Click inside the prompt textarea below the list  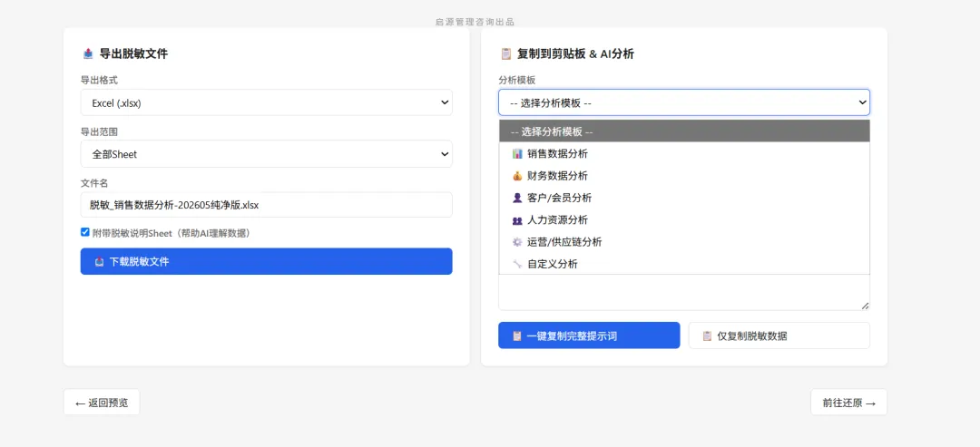684,292
